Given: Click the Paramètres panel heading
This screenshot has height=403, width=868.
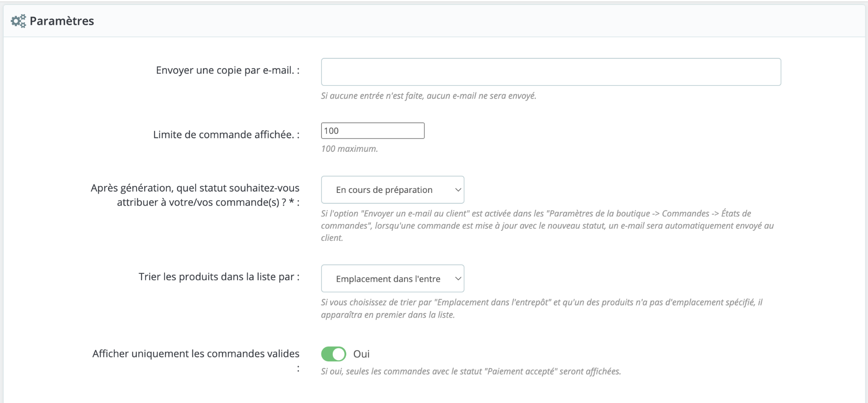Looking at the screenshot, I should tap(62, 21).
